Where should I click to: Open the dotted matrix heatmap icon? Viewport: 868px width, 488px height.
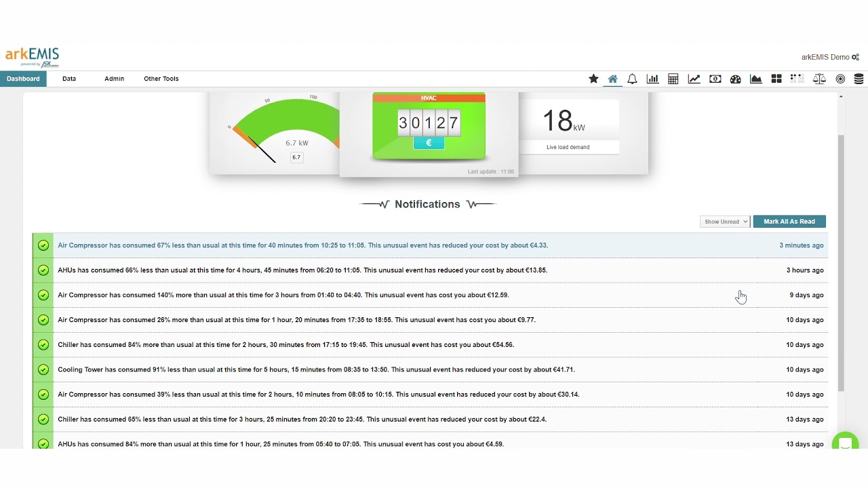[x=797, y=79]
